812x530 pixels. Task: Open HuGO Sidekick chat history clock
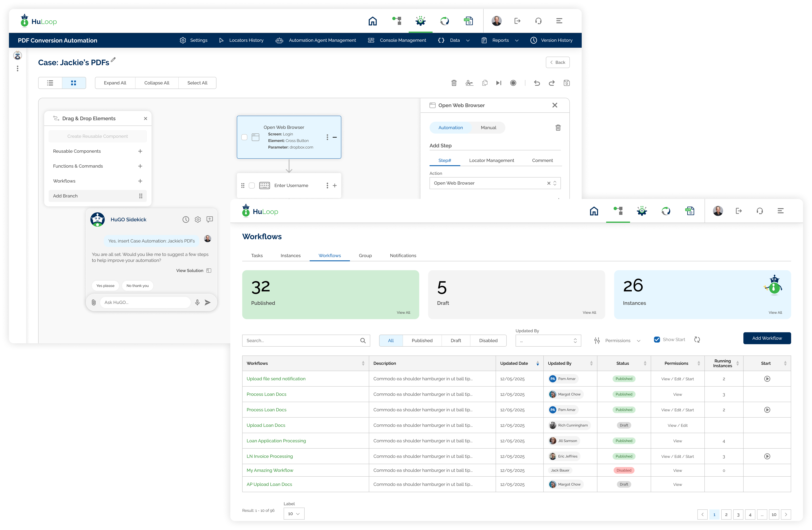(x=186, y=220)
